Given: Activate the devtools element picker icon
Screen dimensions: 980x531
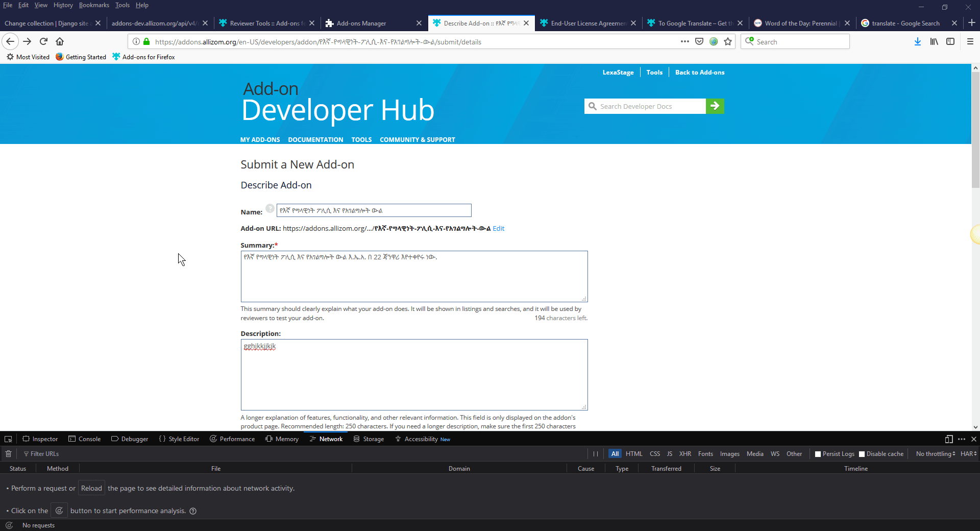Looking at the screenshot, I should (8, 439).
